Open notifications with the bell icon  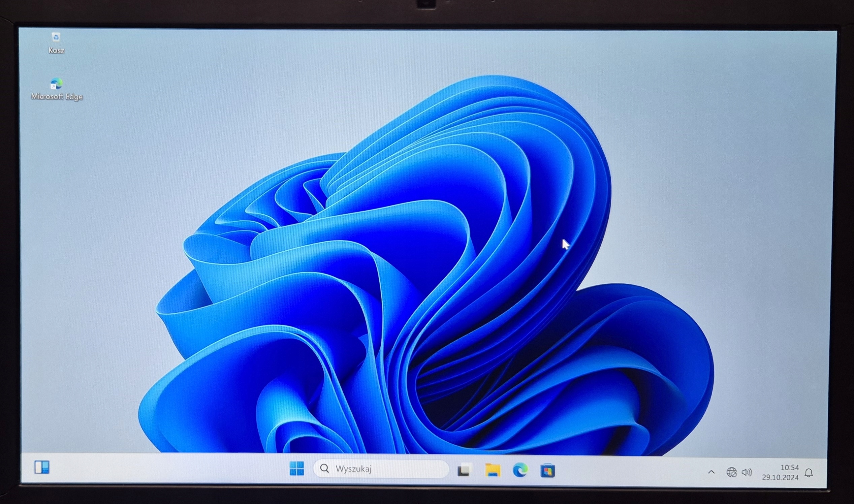click(809, 473)
